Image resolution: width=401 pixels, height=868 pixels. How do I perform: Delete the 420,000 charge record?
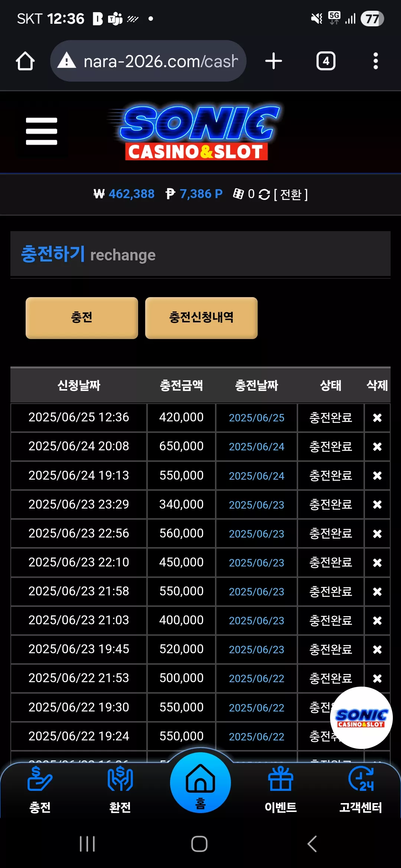[x=377, y=418]
